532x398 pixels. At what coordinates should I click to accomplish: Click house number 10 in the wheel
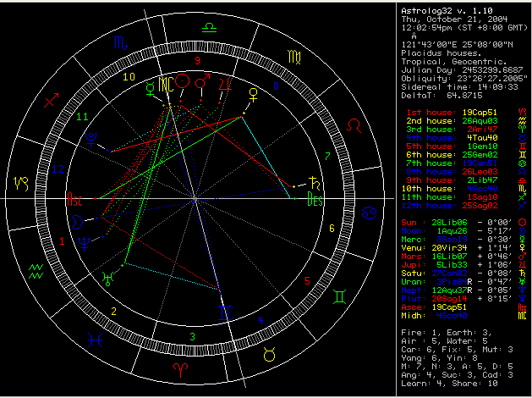129,77
